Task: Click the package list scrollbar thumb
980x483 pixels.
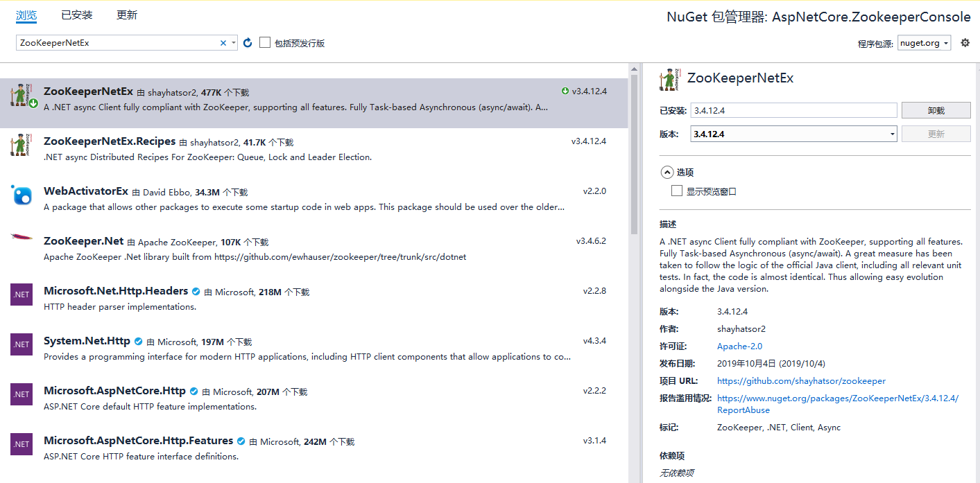Action: 633,156
